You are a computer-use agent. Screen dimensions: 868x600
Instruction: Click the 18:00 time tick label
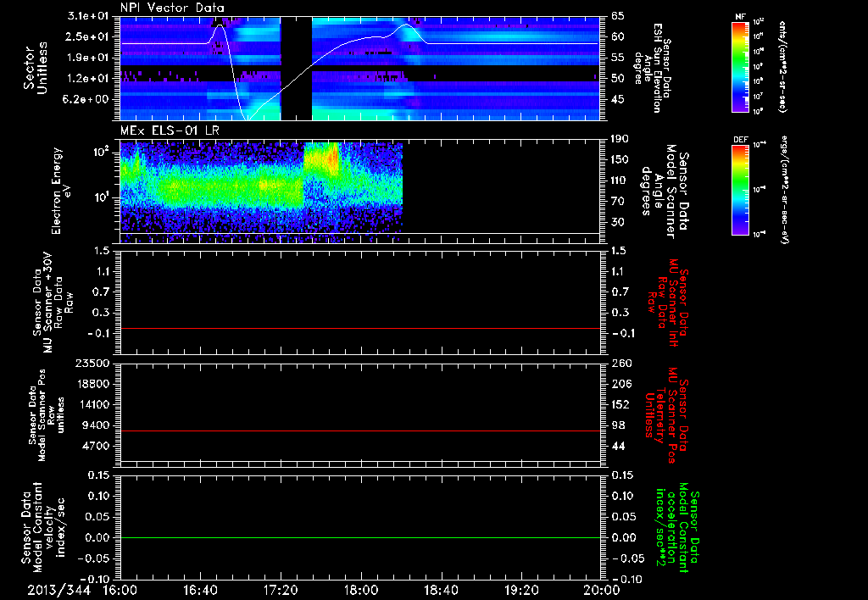click(x=361, y=591)
